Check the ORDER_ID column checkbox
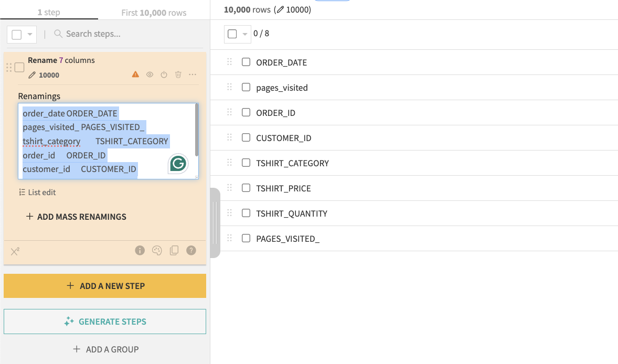 click(246, 112)
